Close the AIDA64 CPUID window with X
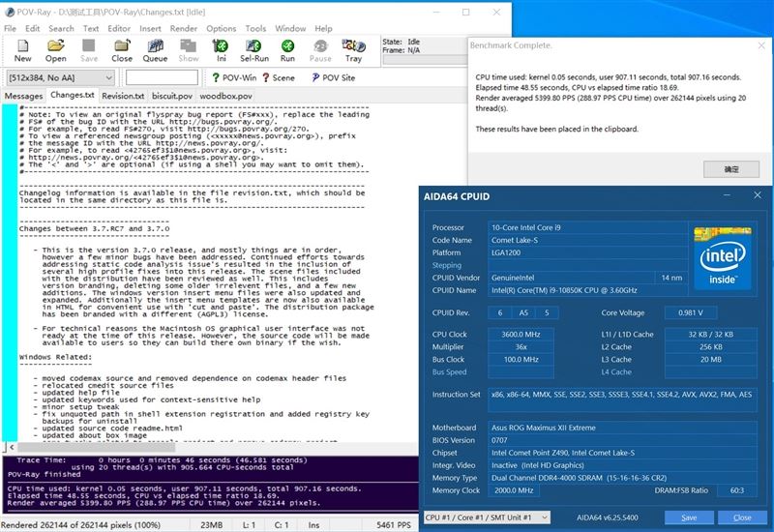774x532 pixels. (x=758, y=195)
